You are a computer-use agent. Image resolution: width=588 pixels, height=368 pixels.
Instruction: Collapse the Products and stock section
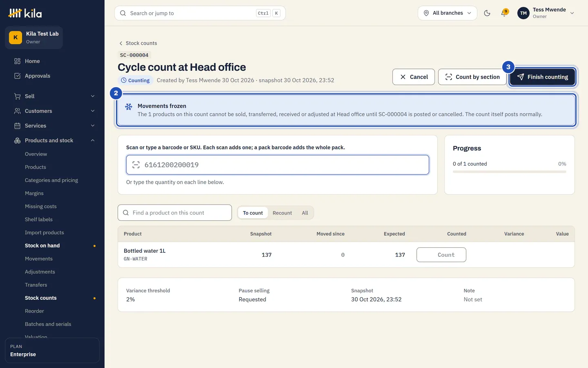click(93, 140)
